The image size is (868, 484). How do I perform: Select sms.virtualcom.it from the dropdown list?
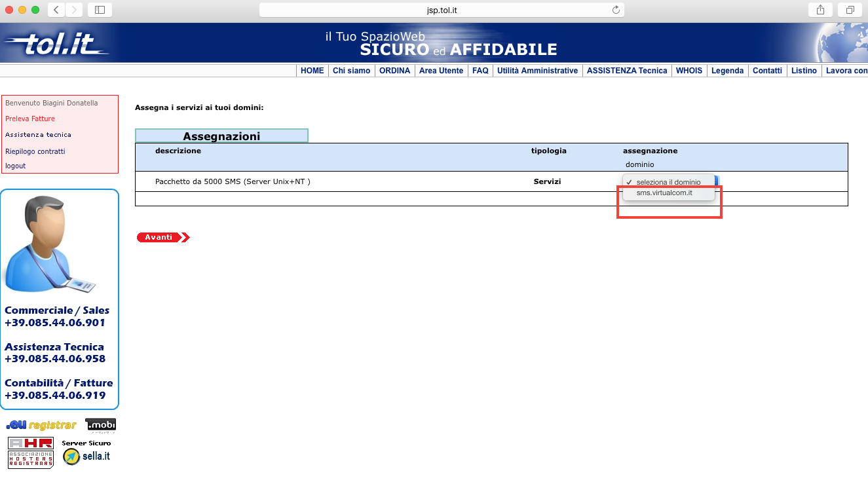pos(664,193)
